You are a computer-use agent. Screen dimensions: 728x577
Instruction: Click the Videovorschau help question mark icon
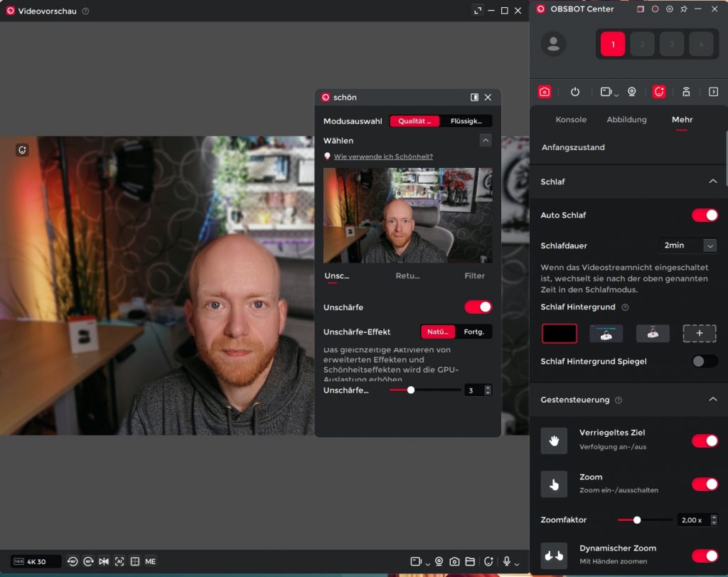pyautogui.click(x=86, y=11)
